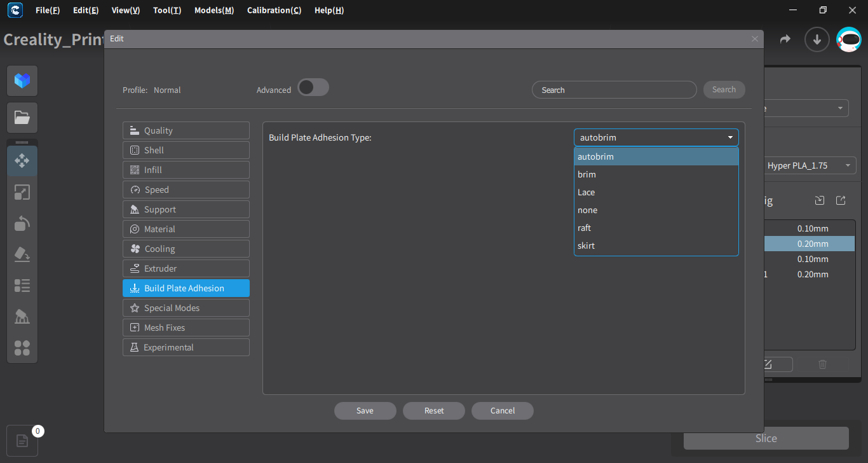The width and height of the screenshot is (868, 463).
Task: Open the Experimental settings category
Action: 186,347
